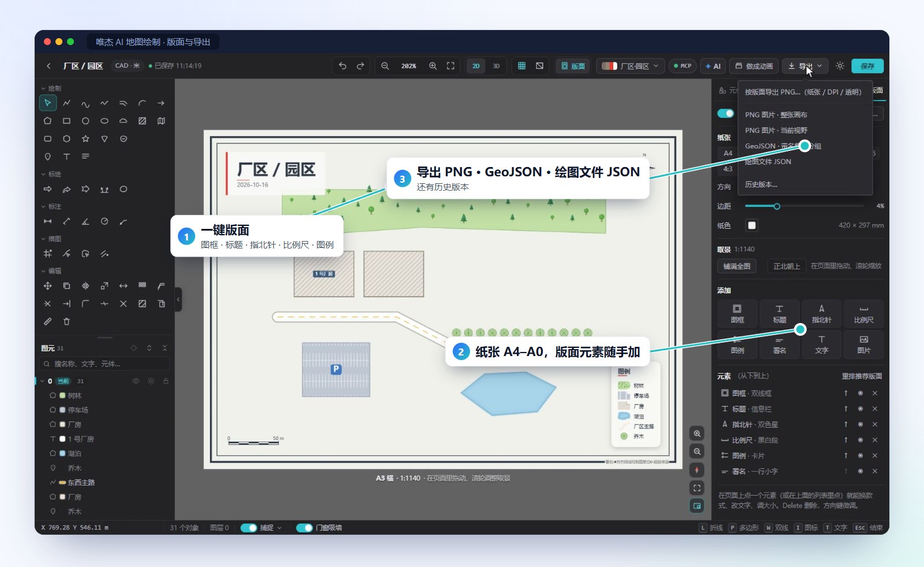924x567 pixels.
Task: Select the star shape tool
Action: point(85,139)
